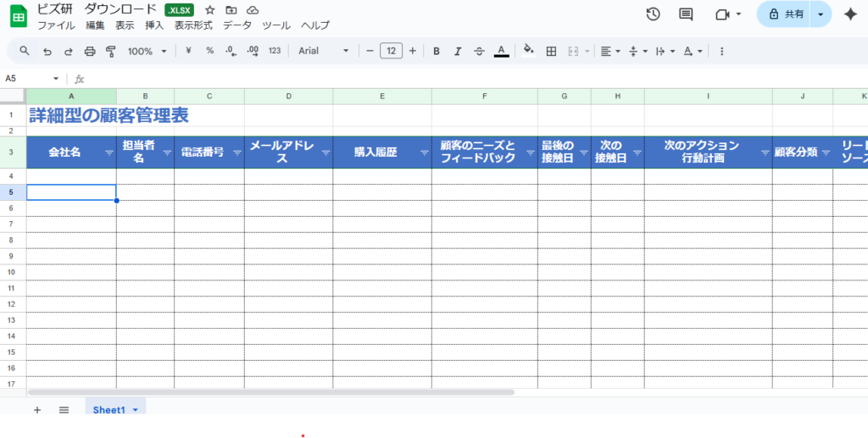The height and width of the screenshot is (438, 868).
Task: Redo the last action
Action: [x=69, y=52]
